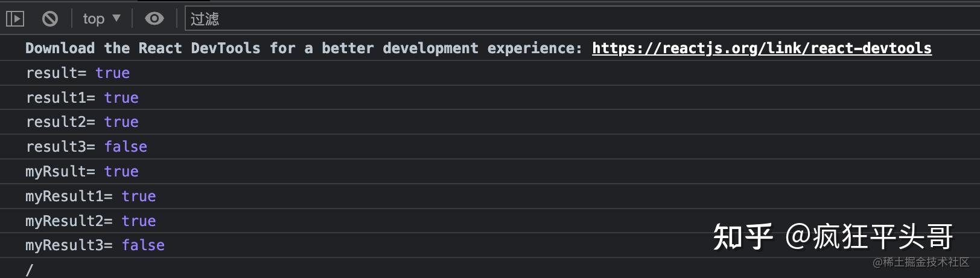Click the false value in result3 line
Viewport: 980px width, 278px height.
point(126,147)
